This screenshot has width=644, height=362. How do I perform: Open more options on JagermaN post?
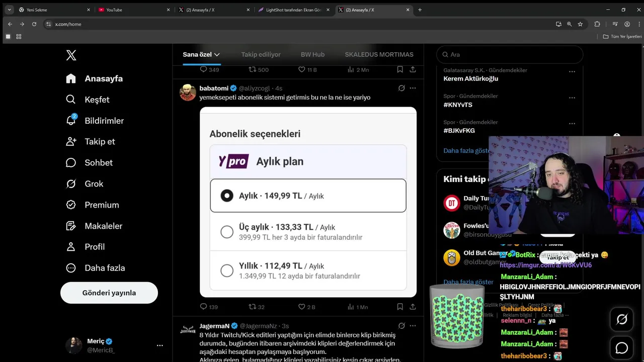pyautogui.click(x=413, y=326)
